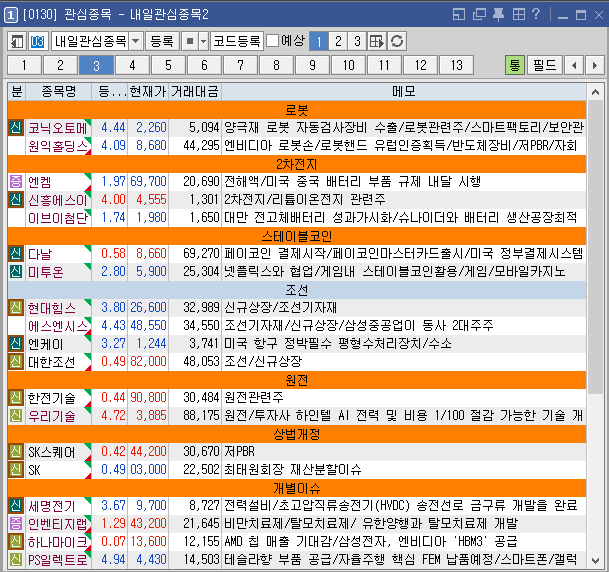Viewport: 609px width, 572px height.
Task: Click the 필드 button
Action: [545, 65]
